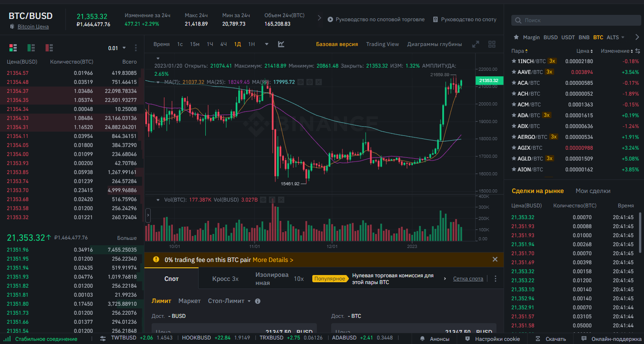This screenshot has height=344, width=644.
Task: Open Сетка спота link
Action: pyautogui.click(x=468, y=279)
